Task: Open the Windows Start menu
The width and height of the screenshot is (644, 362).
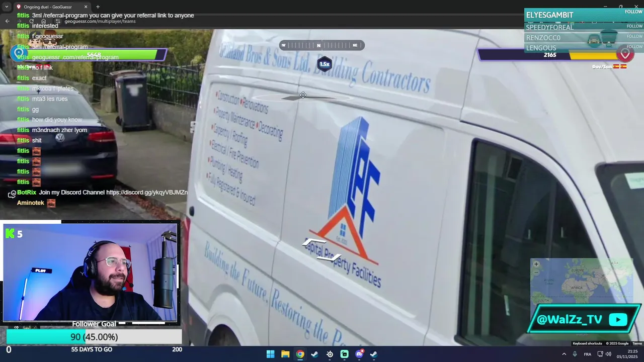Action: click(270, 354)
